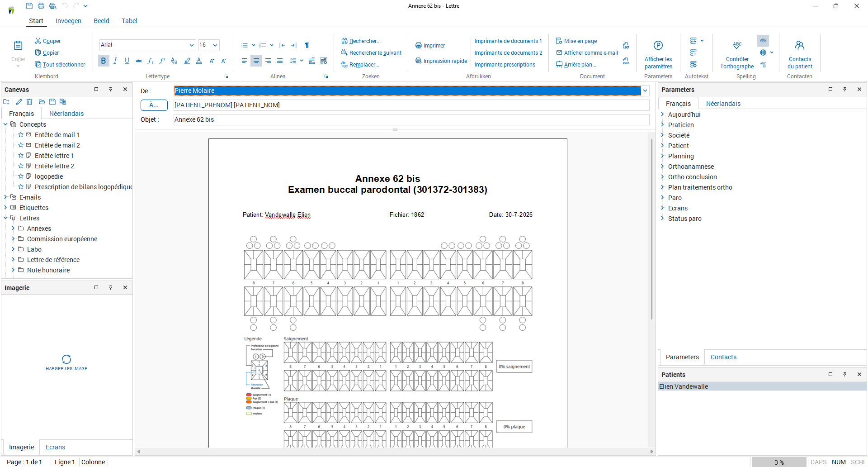Open the De sender dropdown arrow

(x=645, y=91)
